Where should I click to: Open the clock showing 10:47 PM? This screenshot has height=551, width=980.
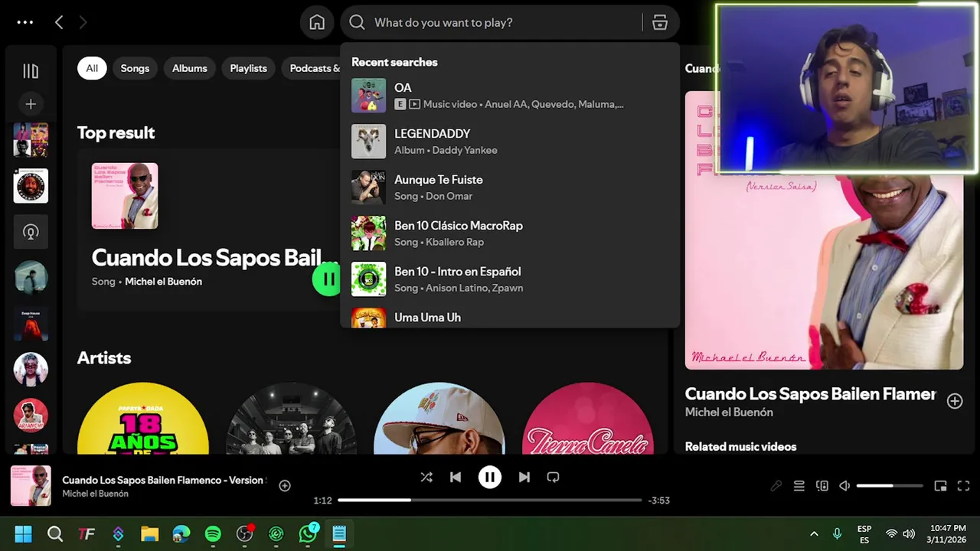tap(948, 534)
